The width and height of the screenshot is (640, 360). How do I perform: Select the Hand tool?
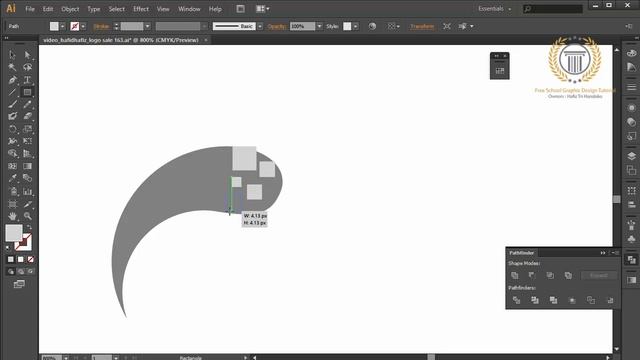point(12,216)
